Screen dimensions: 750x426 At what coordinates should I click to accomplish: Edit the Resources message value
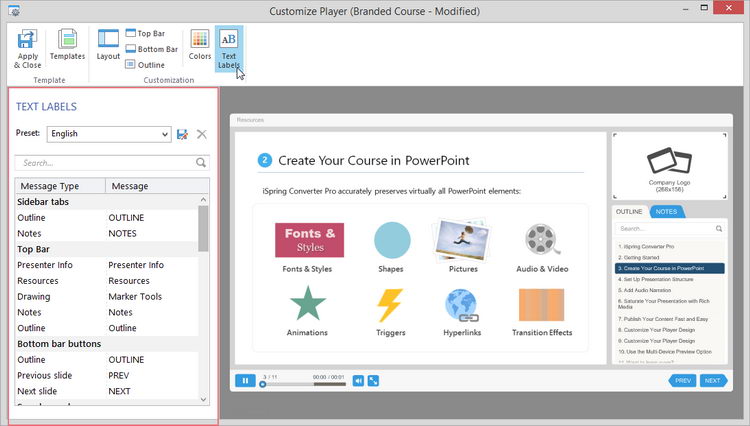pos(129,281)
